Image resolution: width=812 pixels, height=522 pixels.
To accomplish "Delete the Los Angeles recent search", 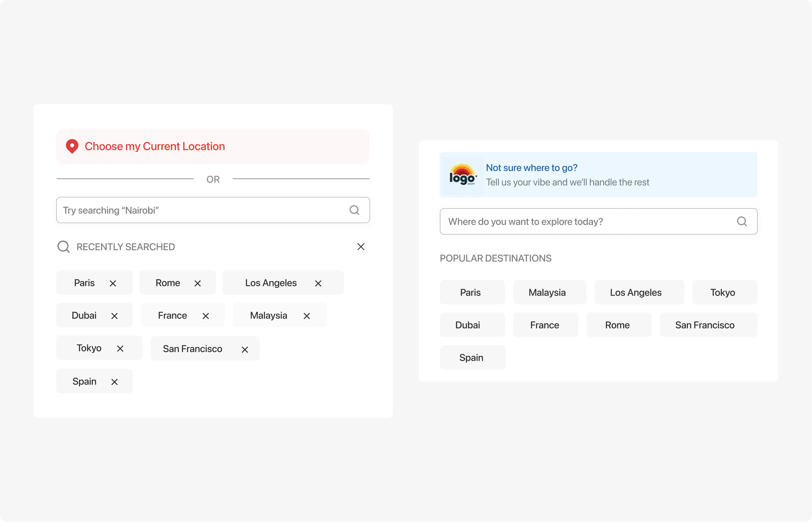I will click(x=318, y=283).
